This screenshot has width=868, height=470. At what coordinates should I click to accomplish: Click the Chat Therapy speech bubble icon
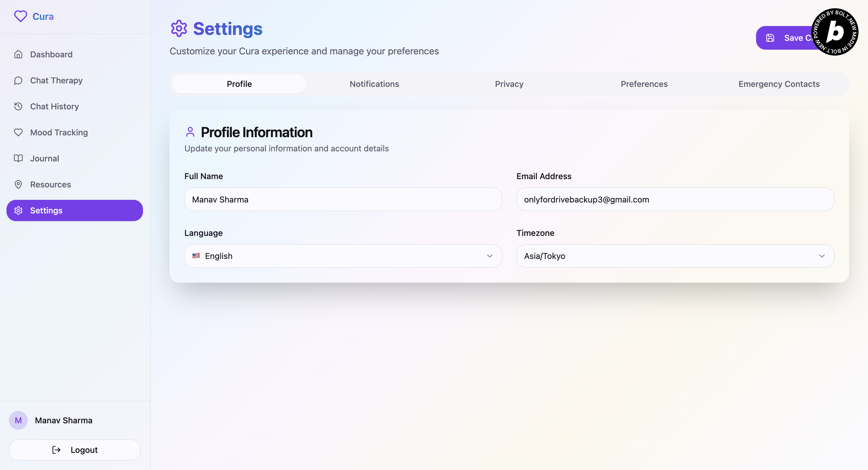pos(18,80)
